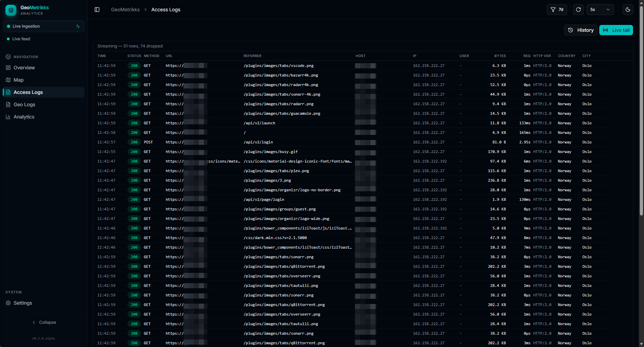Click the plex.png referrer entry
This screenshot has width=644, height=347.
(x=276, y=171)
